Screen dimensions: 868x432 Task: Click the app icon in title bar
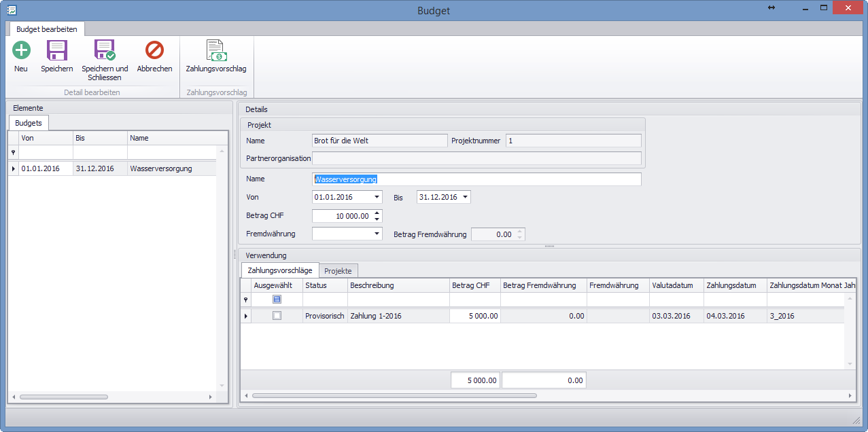tap(12, 10)
